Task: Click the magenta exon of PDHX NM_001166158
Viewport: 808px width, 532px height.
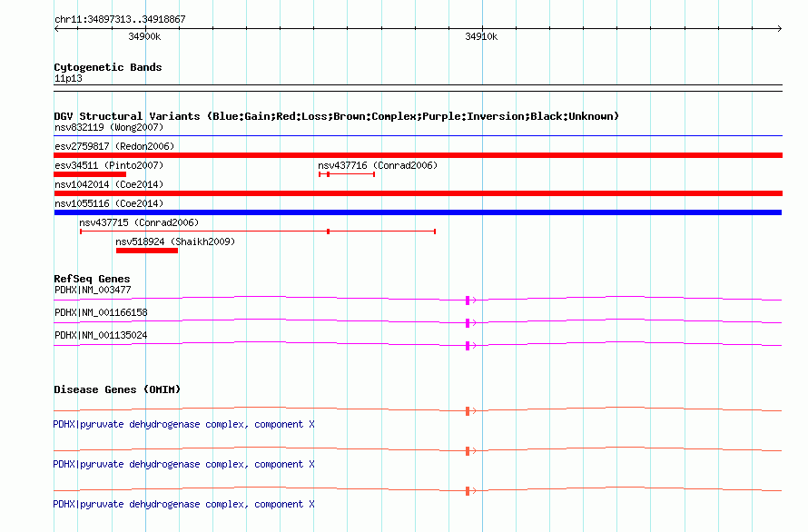Action: click(x=468, y=323)
